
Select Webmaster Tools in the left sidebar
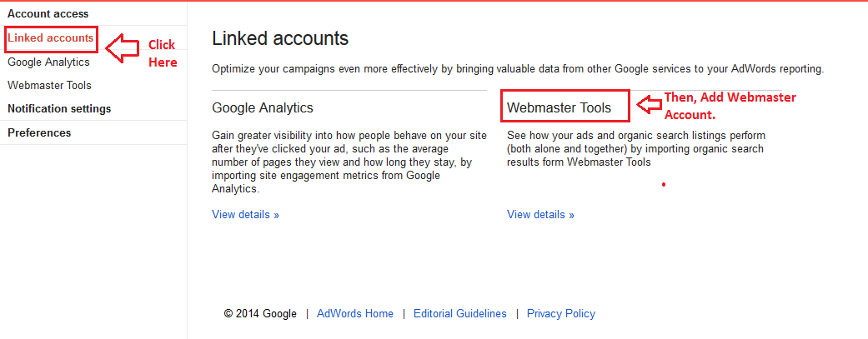point(49,85)
